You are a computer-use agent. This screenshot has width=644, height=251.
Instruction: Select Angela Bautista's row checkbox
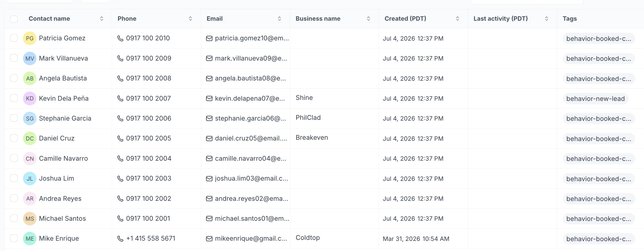point(14,78)
